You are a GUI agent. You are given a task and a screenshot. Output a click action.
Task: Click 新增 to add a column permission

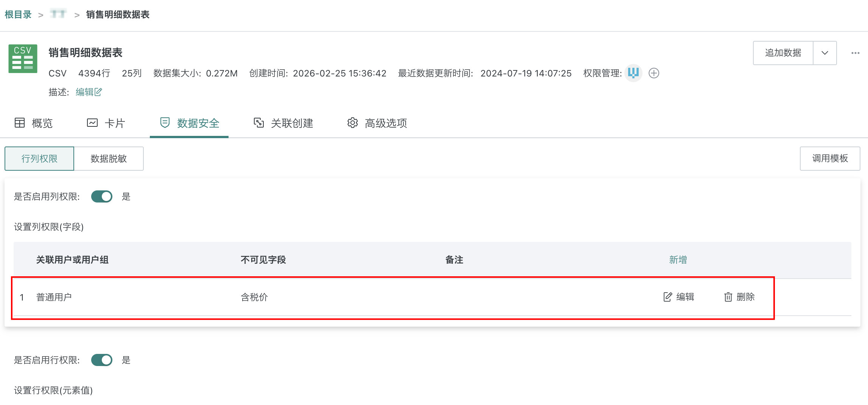678,260
